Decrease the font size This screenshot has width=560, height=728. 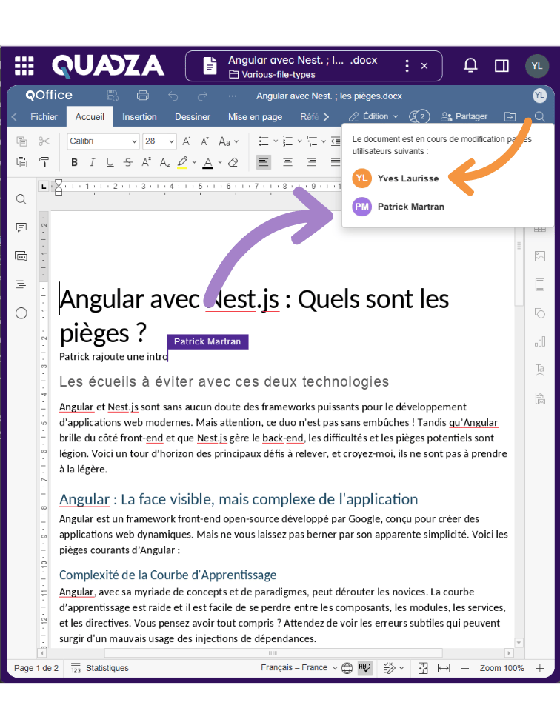tap(204, 141)
